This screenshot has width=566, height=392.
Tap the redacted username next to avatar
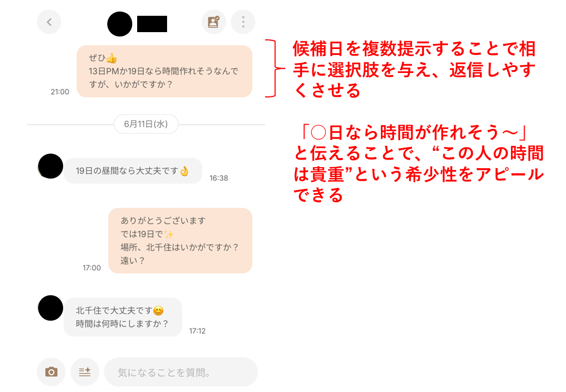pos(152,24)
